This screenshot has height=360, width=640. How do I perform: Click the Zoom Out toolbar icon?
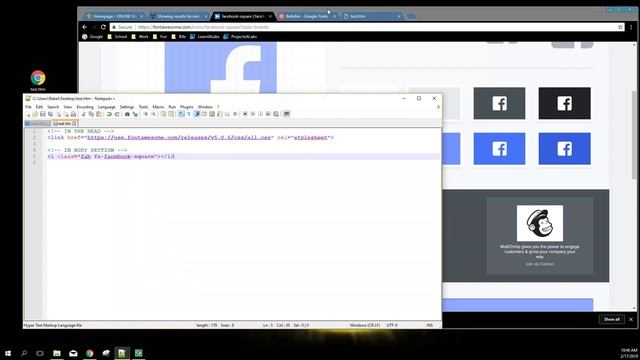153,114
